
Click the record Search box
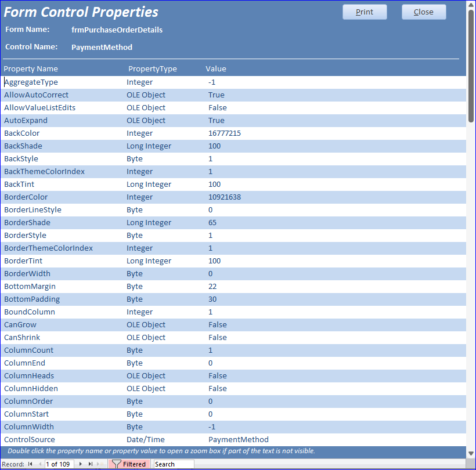(x=174, y=464)
